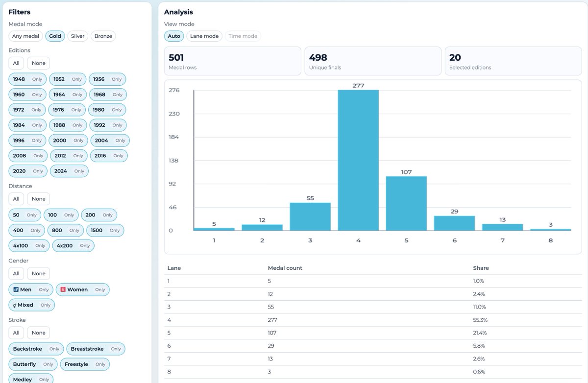588x383 pixels.
Task: Toggle the 1976 edition chip
Action: tap(58, 110)
